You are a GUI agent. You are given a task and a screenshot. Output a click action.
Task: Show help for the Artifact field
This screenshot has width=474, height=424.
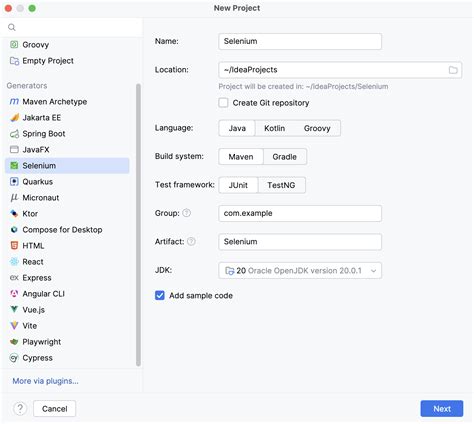pos(191,241)
